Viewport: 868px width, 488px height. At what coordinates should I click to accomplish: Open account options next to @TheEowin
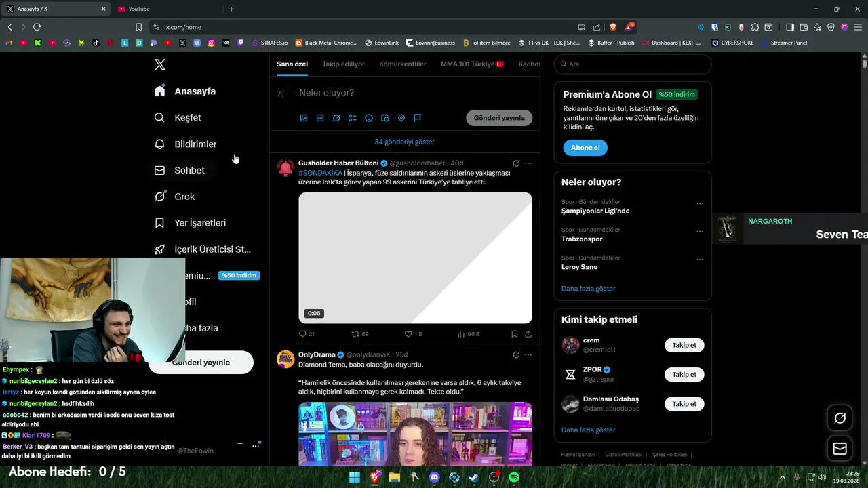256,445
